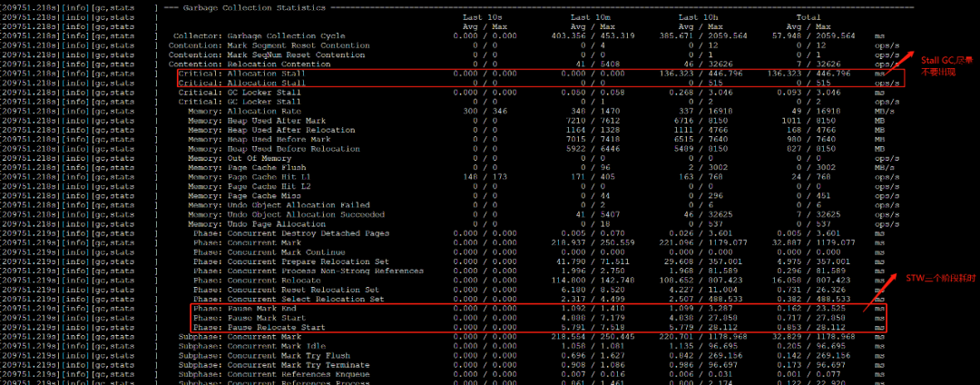980x385 pixels.
Task: Click value "300 / 346" in Allocation Rate row
Action: click(484, 111)
